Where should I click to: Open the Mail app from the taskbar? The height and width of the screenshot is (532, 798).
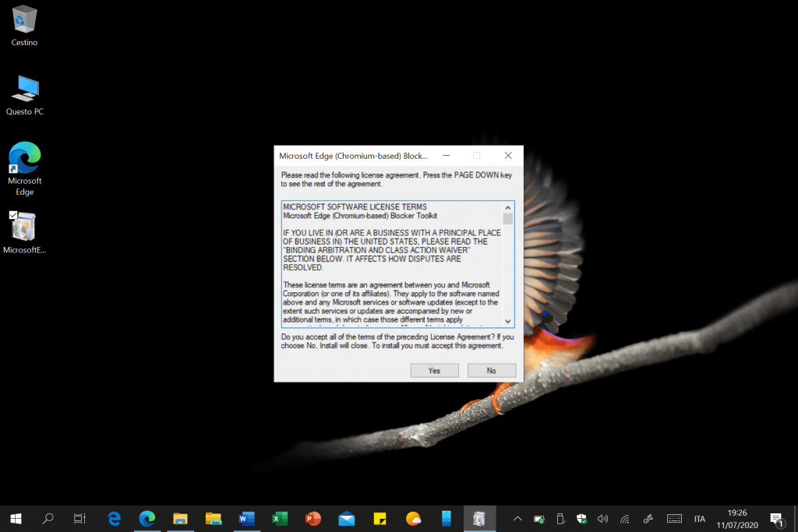pos(347,518)
